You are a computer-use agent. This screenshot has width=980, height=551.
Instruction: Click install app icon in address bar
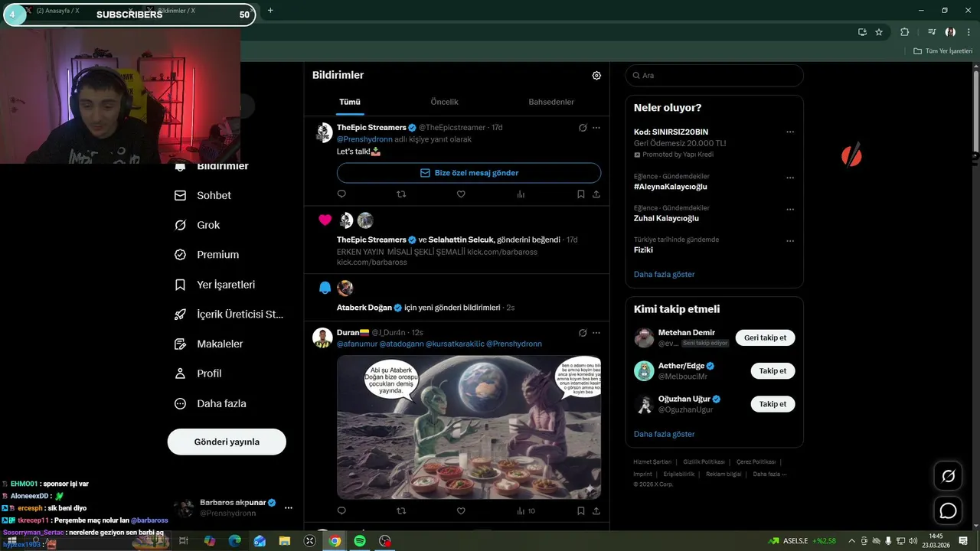click(862, 32)
